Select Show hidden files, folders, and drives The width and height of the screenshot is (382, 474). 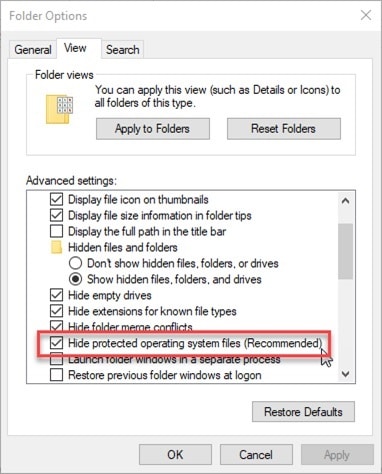(75, 279)
